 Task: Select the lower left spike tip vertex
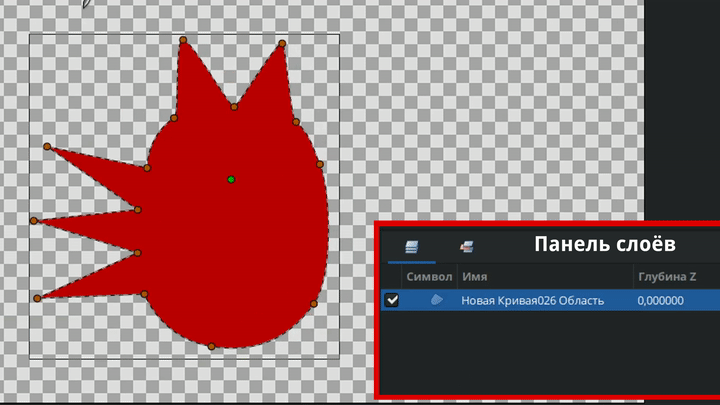pyautogui.click(x=37, y=298)
